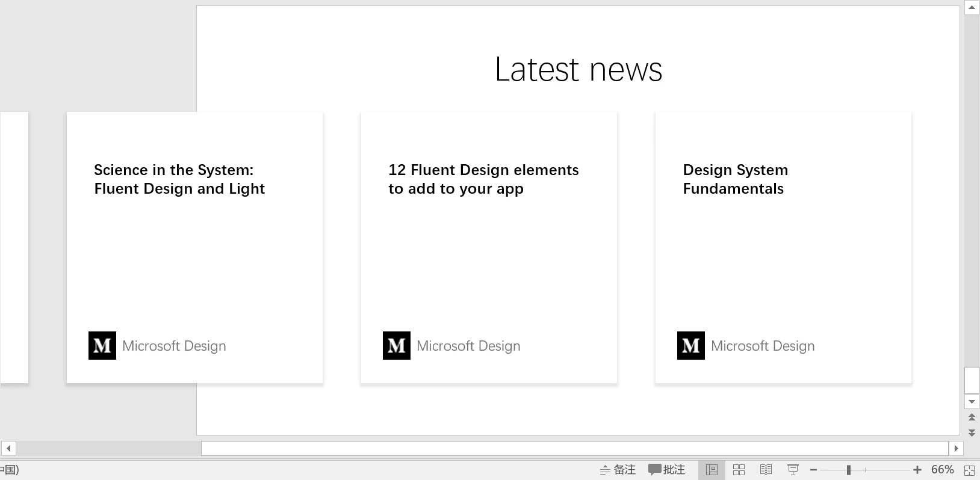The image size is (980, 480).
Task: Click 'Microsoft Design' on 12 Fluent Design card
Action: (468, 346)
